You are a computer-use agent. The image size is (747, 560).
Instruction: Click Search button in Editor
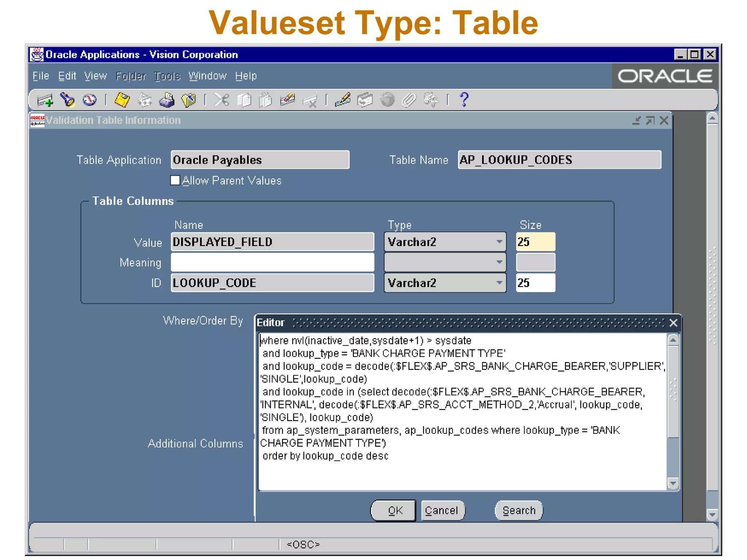click(519, 510)
